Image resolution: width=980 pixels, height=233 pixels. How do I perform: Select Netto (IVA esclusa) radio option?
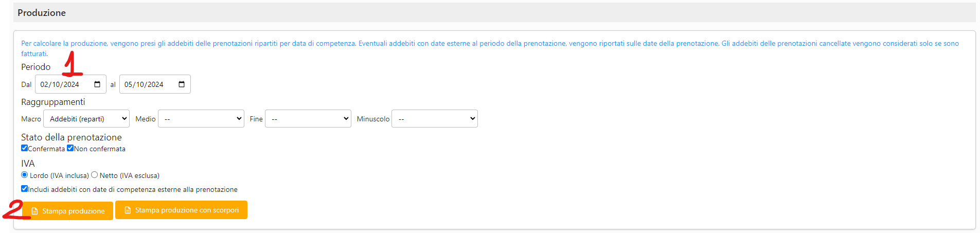(94, 175)
